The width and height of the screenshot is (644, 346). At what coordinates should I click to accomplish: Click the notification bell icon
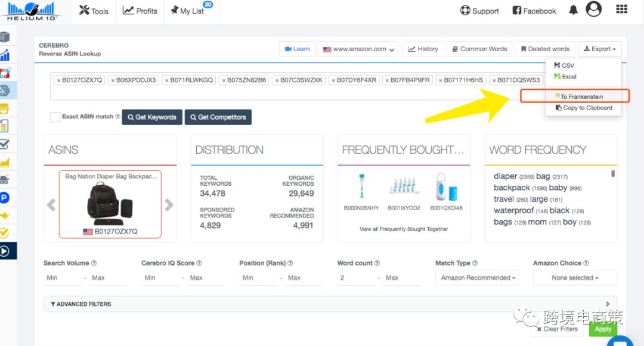tap(573, 10)
